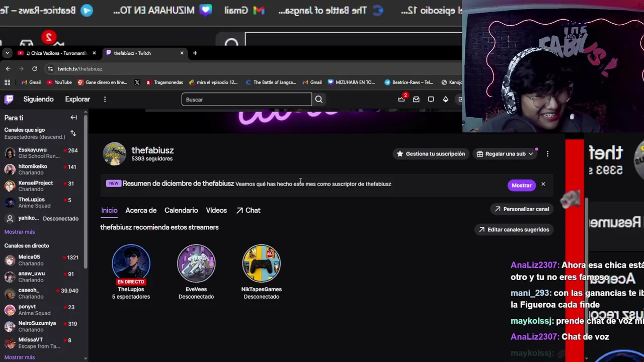This screenshot has height=362, width=644.
Task: Click the search magnifier button
Action: (319, 100)
